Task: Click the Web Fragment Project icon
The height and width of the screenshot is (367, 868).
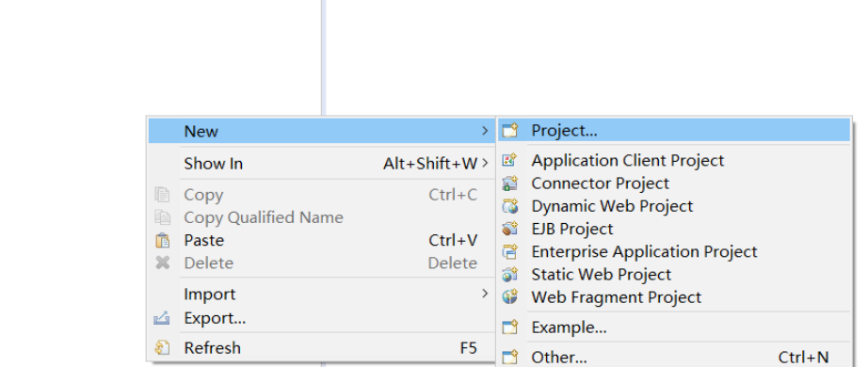Action: (510, 297)
